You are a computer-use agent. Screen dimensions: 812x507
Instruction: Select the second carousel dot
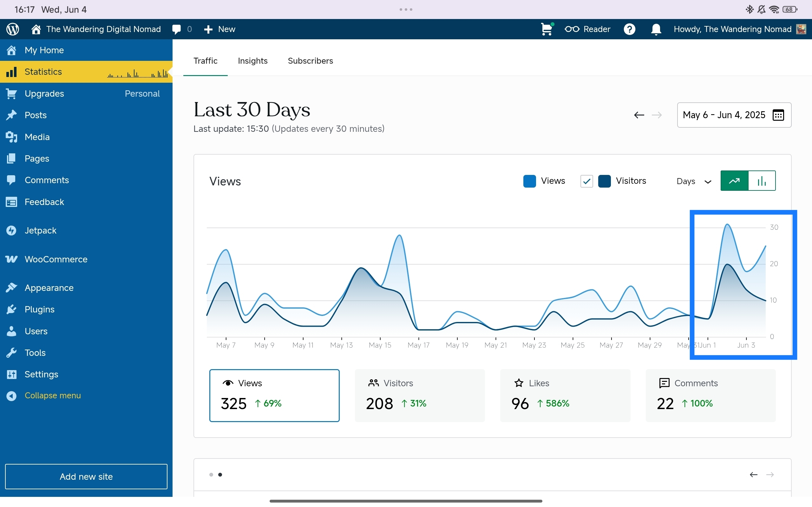[221, 474]
